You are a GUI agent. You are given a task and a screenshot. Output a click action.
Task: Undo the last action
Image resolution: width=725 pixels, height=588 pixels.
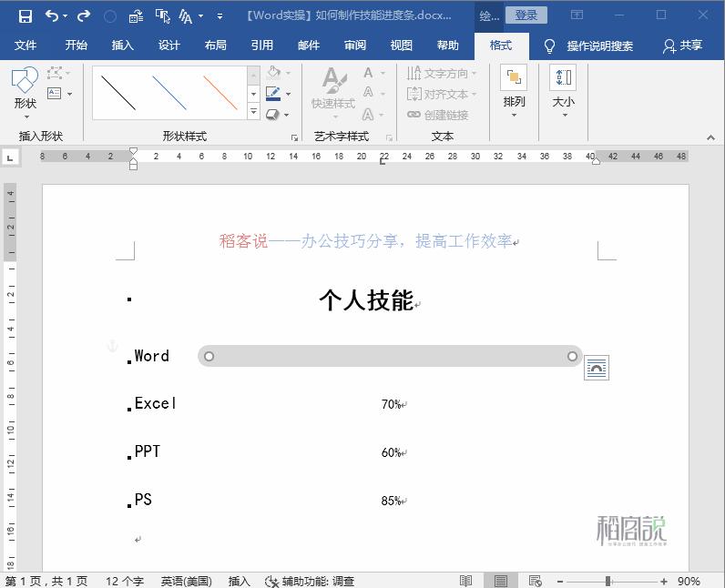tap(51, 16)
